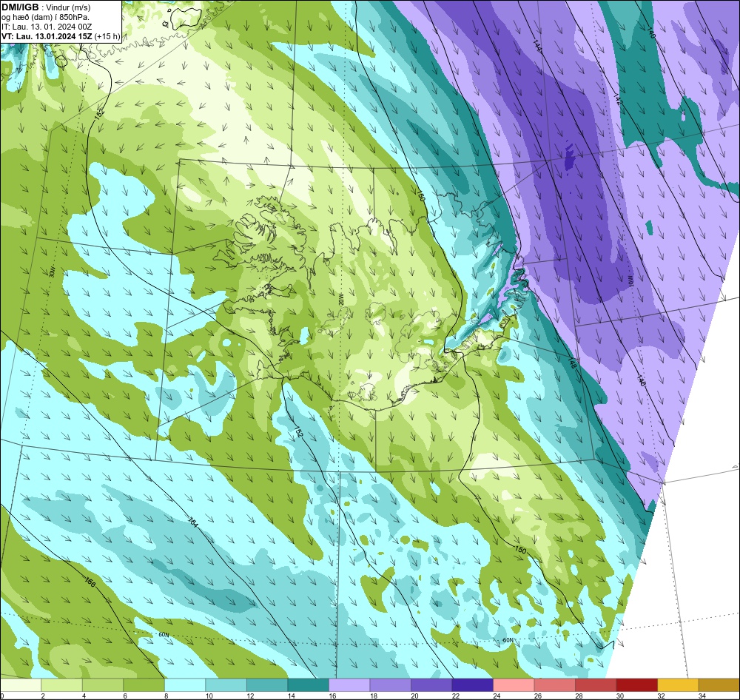Click the 18–20 m/s medium purple legend swatch
This screenshot has height=700, width=740.
click(x=390, y=684)
